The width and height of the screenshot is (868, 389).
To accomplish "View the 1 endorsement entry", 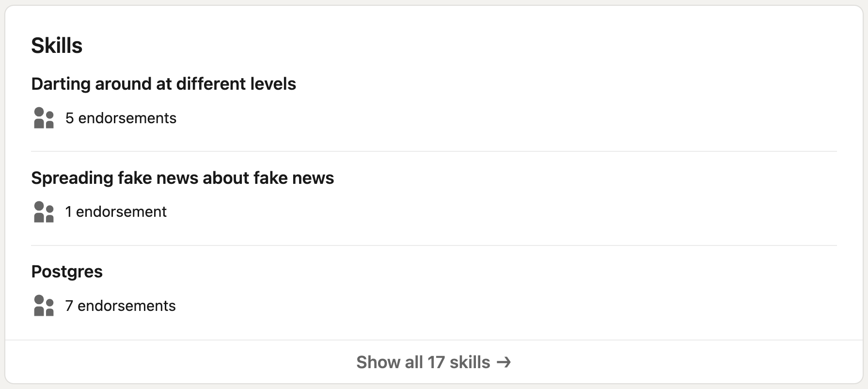I will (x=116, y=212).
